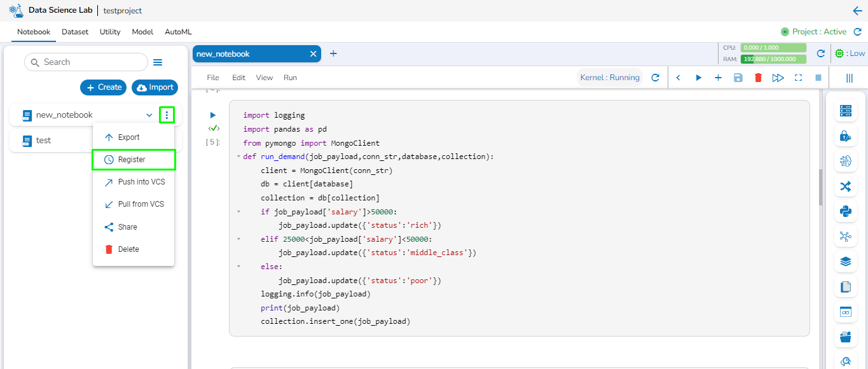Click the red Delete cell icon in toolbar

point(758,78)
